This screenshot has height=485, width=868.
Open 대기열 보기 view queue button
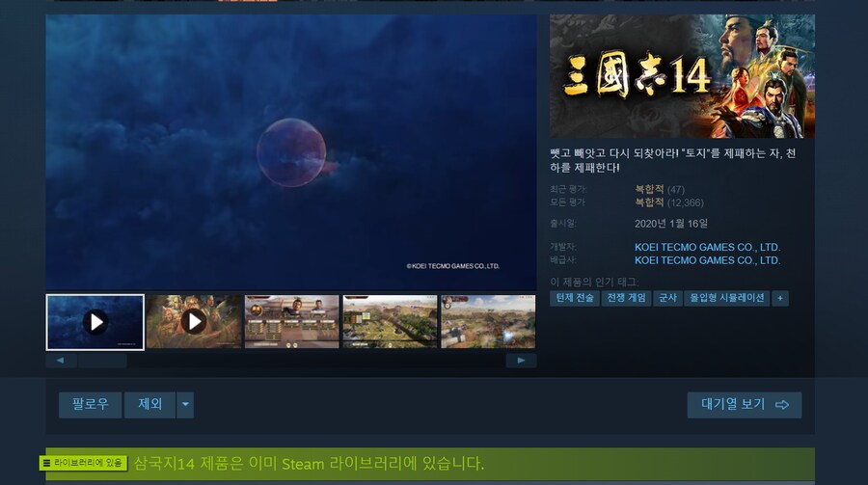click(744, 405)
